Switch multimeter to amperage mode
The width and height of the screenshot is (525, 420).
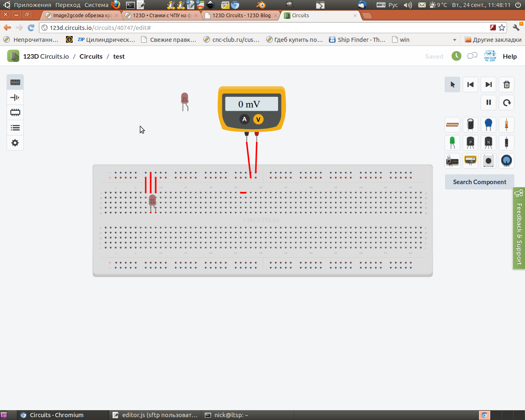point(244,119)
